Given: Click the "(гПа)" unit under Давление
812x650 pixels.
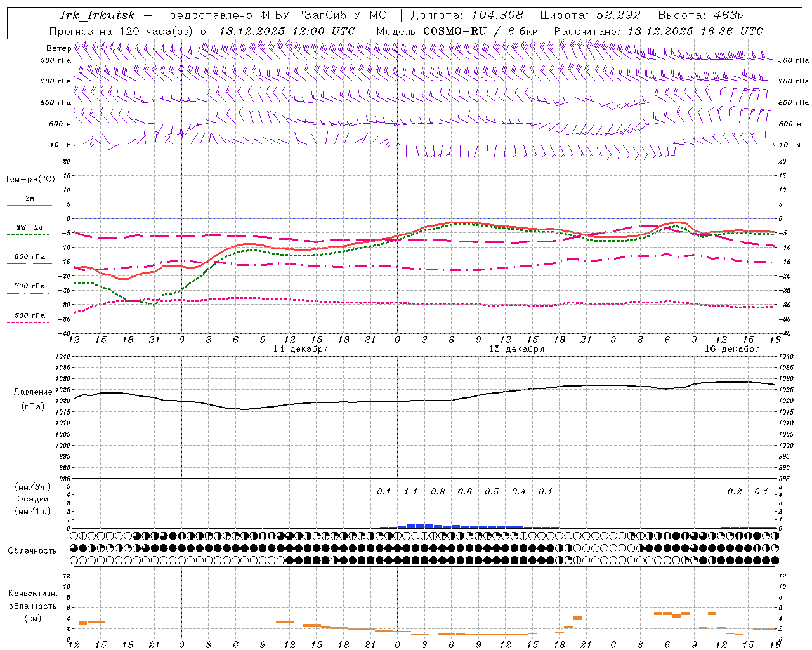Looking at the screenshot, I should pos(33,407).
